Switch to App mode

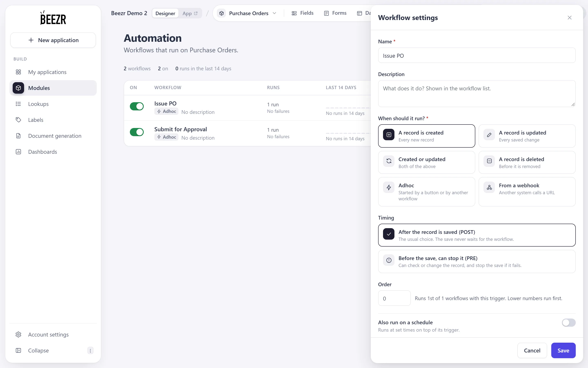click(x=190, y=13)
